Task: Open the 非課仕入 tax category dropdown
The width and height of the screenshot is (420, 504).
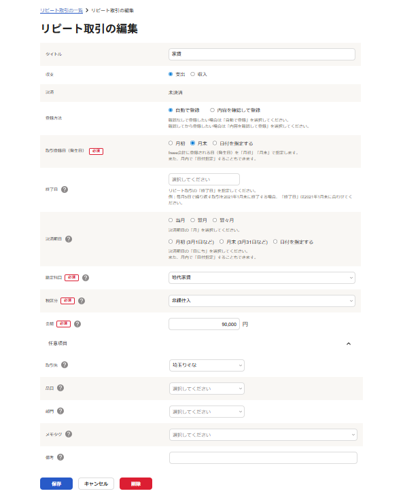Action: [262, 301]
